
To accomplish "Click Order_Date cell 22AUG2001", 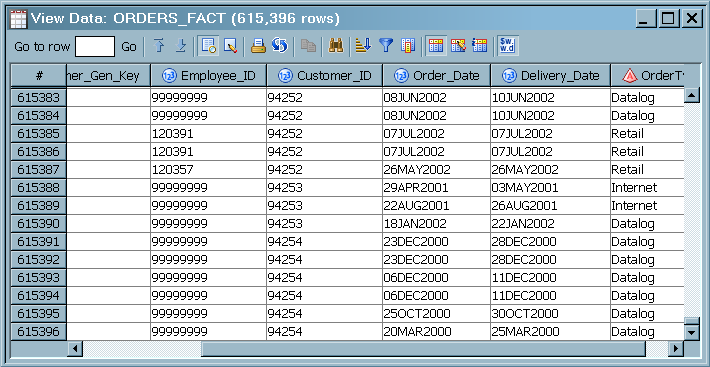I will click(437, 206).
